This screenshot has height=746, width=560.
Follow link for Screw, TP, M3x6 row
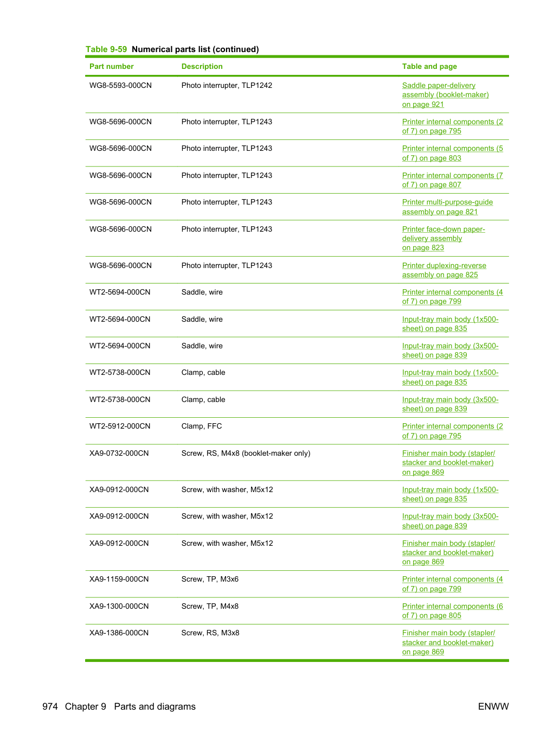(453, 584)
